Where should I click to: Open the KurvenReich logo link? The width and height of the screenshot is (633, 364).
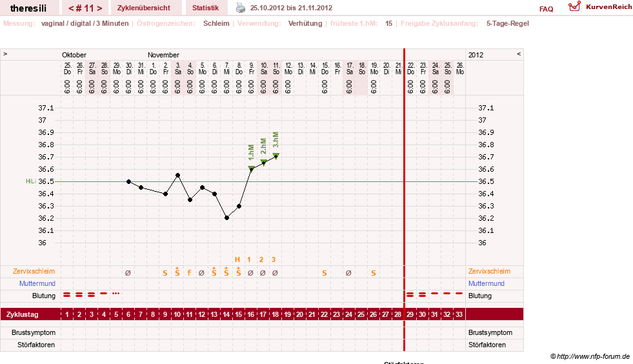point(600,7)
